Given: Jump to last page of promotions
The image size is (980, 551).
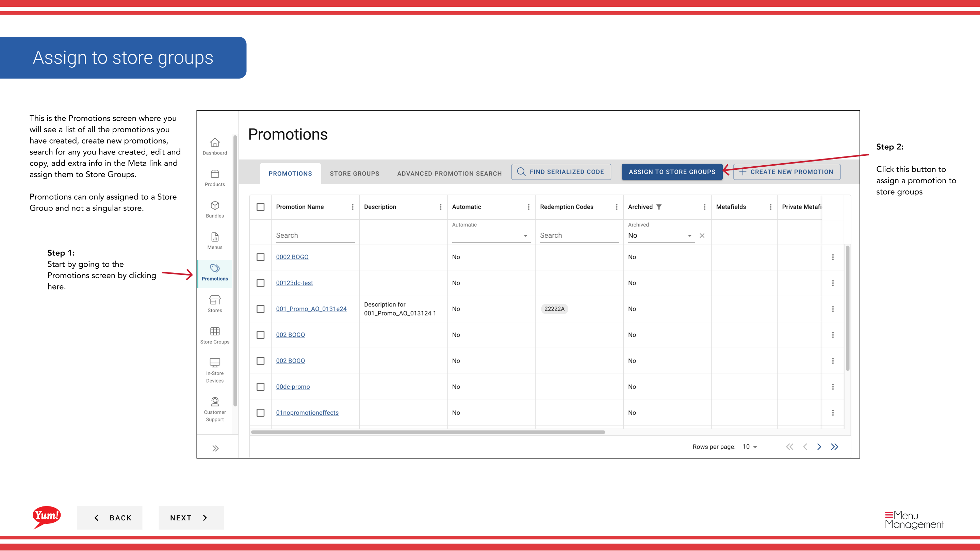Looking at the screenshot, I should pos(834,447).
